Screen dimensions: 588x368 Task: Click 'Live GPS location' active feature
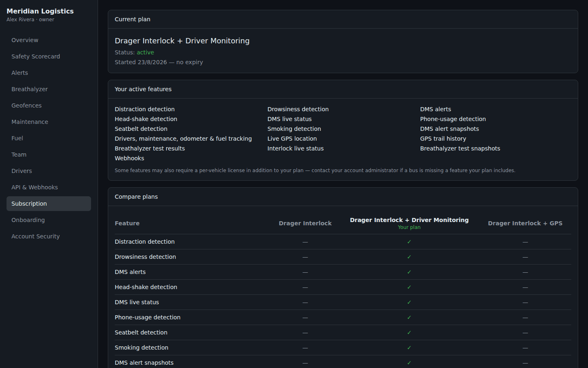point(292,139)
